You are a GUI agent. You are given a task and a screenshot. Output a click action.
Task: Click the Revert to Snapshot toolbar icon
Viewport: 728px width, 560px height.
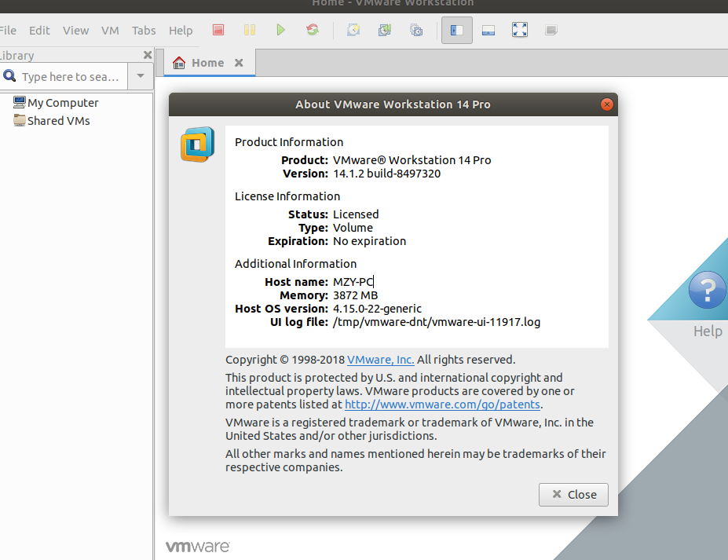coord(385,30)
